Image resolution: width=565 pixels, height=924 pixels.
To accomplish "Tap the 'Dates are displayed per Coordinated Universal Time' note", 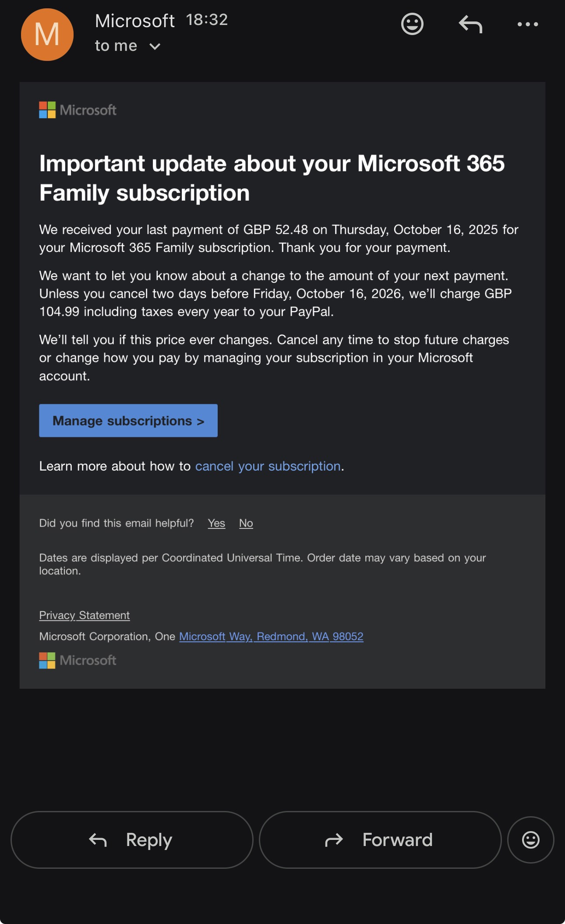I will point(263,564).
